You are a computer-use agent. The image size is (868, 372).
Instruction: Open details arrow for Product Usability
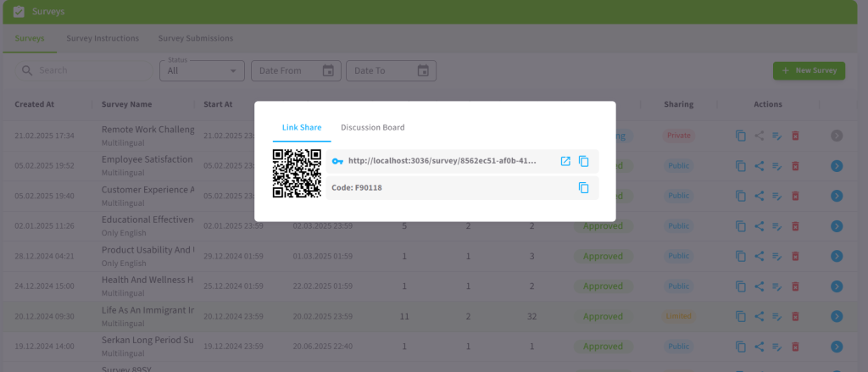[x=837, y=256]
